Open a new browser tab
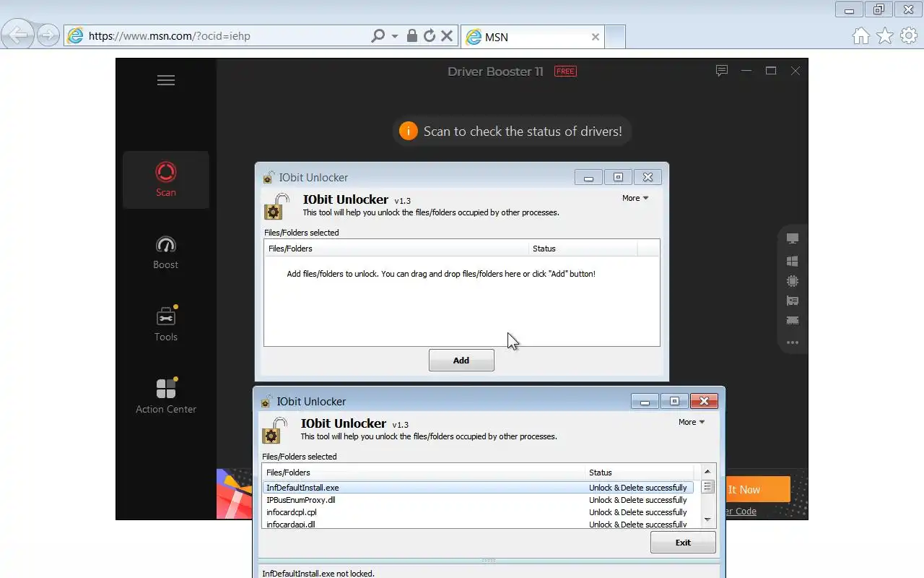 pos(615,37)
